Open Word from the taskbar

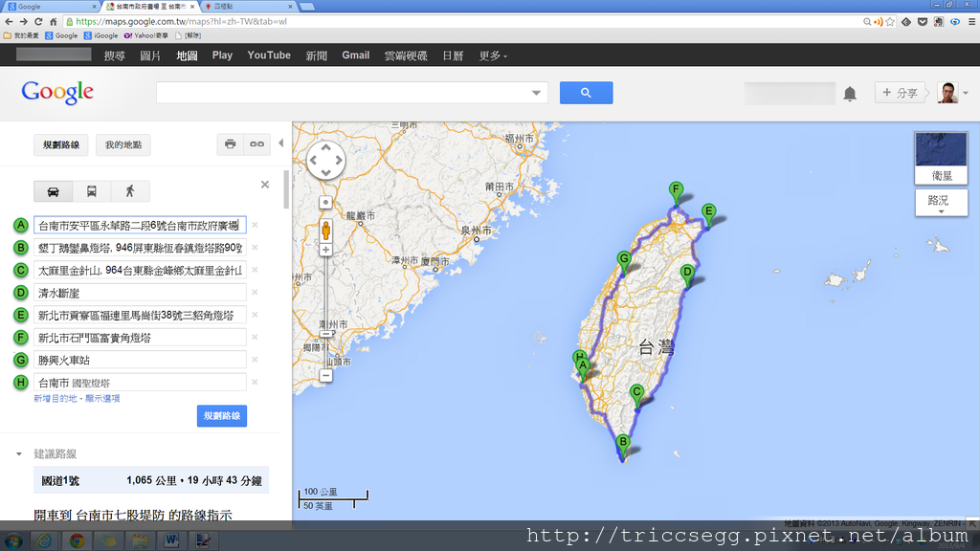pyautogui.click(x=171, y=541)
